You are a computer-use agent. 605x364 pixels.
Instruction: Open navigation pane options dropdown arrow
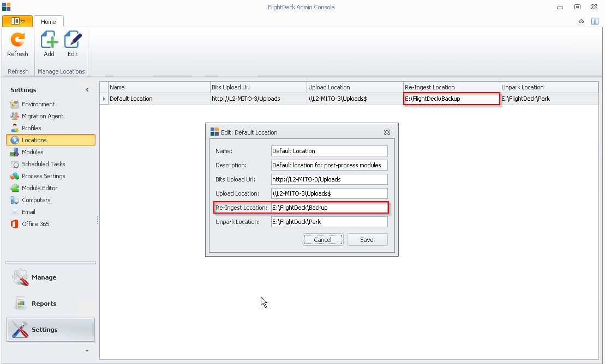(x=87, y=350)
